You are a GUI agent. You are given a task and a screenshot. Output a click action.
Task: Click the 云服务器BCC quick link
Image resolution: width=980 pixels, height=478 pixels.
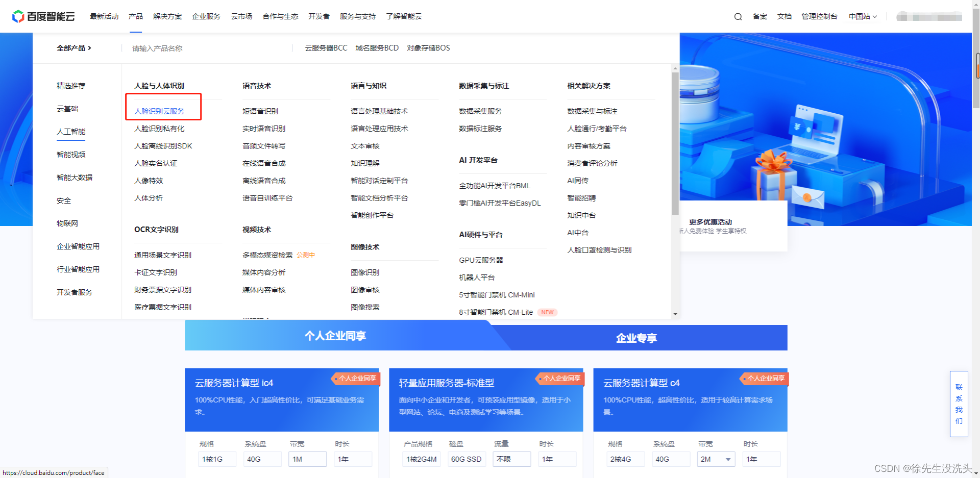point(326,48)
